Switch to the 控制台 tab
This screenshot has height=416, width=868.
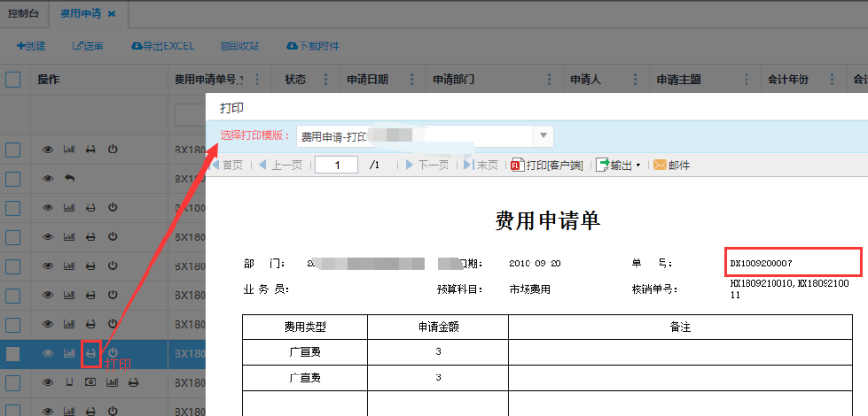(x=25, y=14)
